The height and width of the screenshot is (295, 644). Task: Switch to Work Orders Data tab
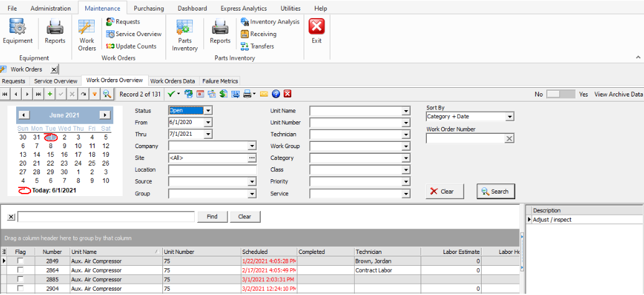point(172,81)
